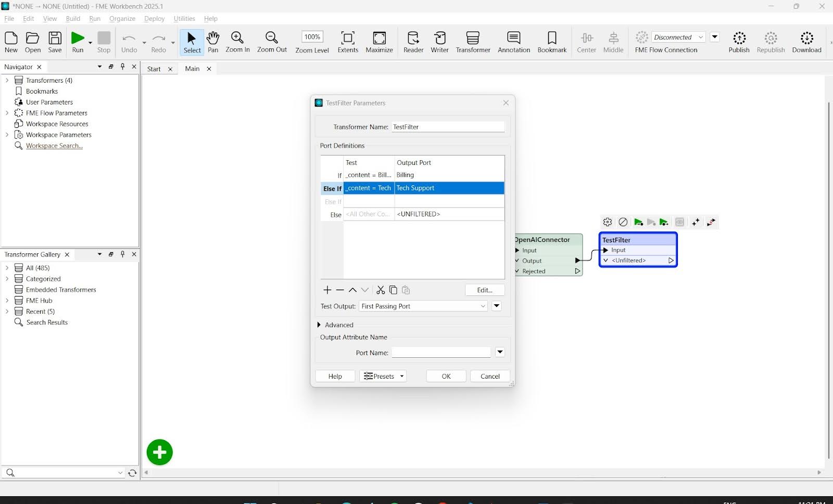
Task: Expand the Transformers (4) tree node
Action: (7, 80)
